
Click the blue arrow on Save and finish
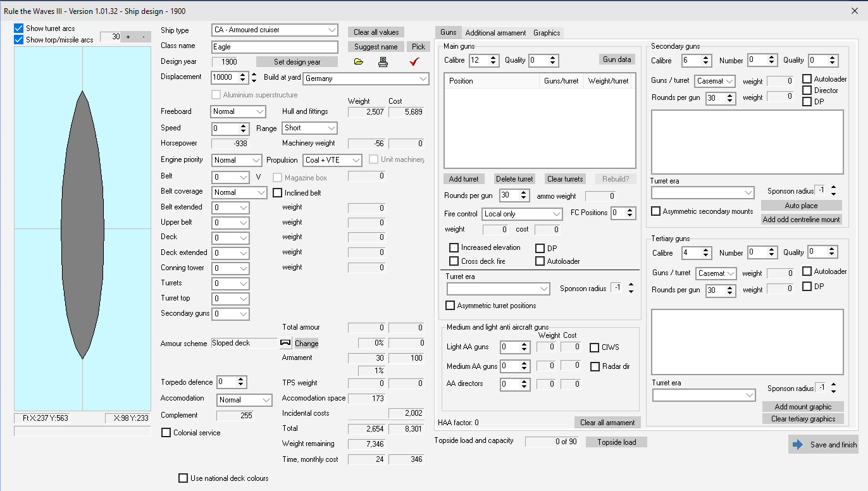(797, 444)
